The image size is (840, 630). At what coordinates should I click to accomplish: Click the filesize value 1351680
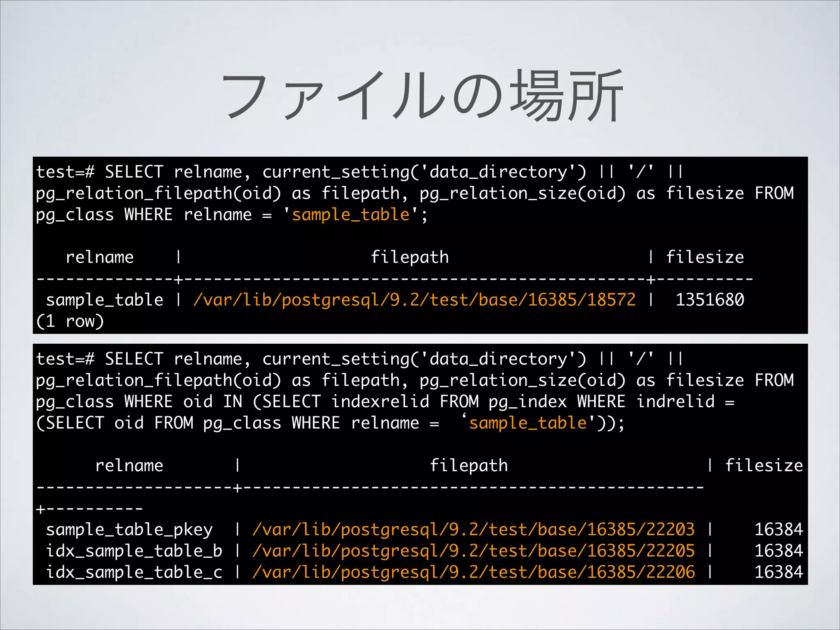click(x=710, y=300)
